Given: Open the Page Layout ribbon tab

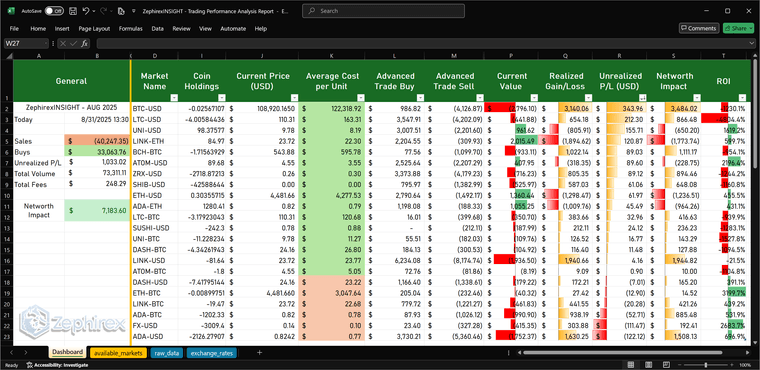Looking at the screenshot, I should (95, 29).
